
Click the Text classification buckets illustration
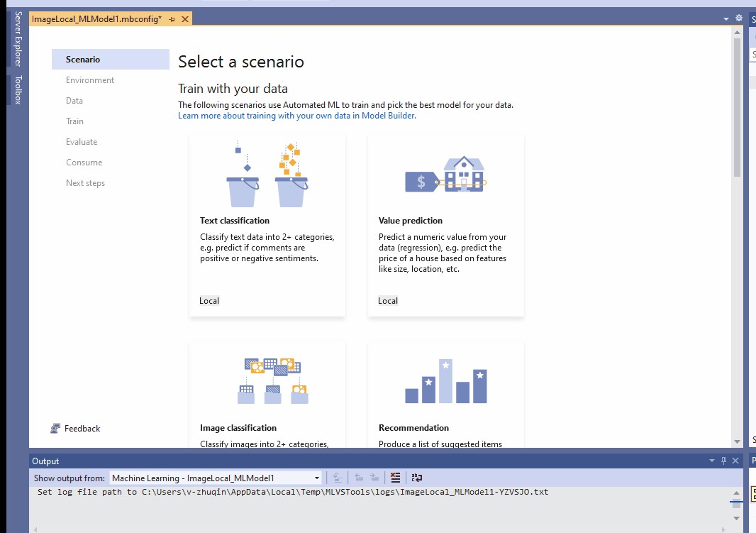[267, 172]
